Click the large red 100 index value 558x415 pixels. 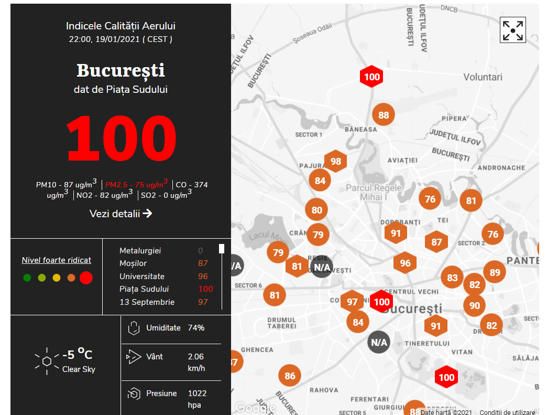(121, 138)
